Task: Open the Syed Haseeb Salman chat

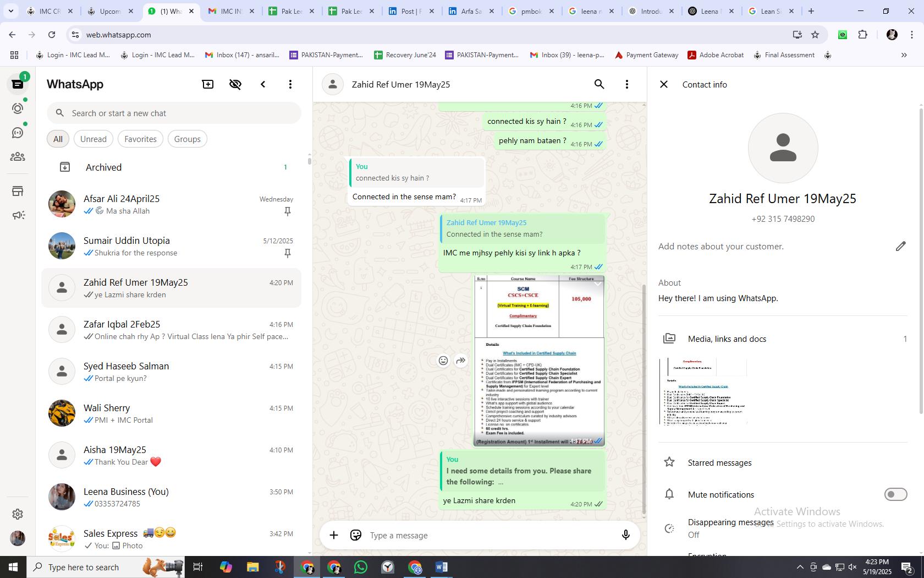Action: [x=172, y=372]
